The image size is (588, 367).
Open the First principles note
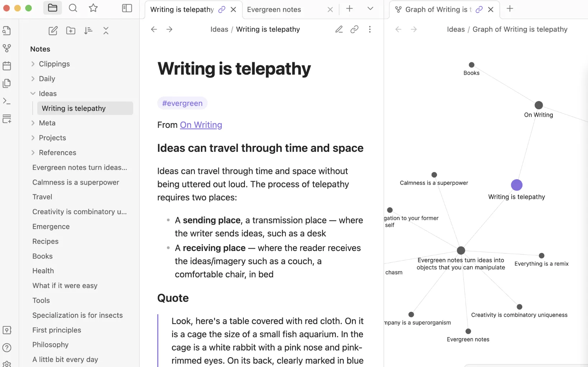[57, 330]
